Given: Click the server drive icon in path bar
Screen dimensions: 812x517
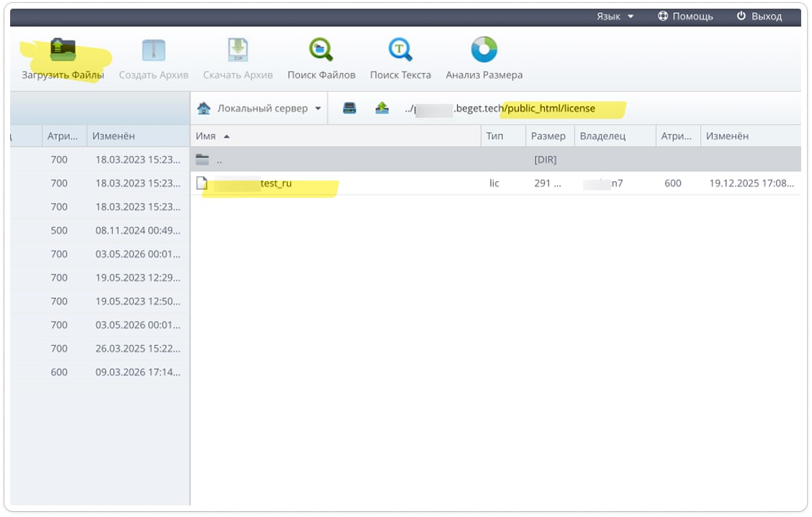Looking at the screenshot, I should click(x=349, y=108).
